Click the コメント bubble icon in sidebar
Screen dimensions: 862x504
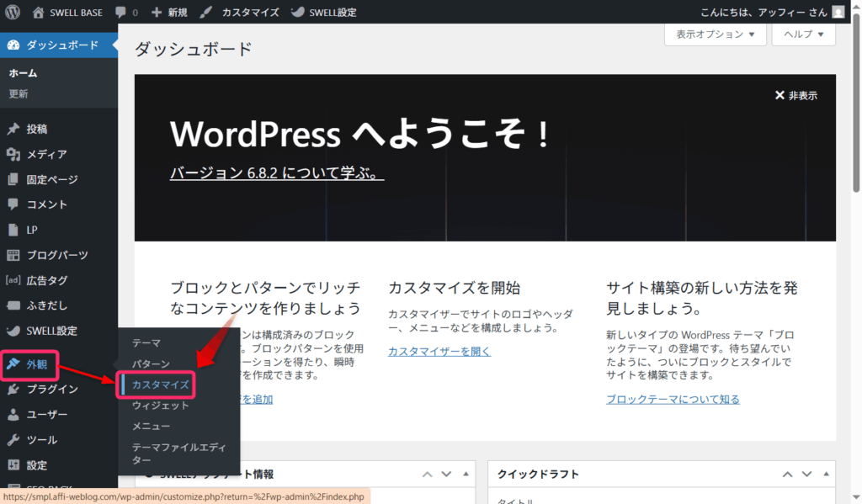coord(13,204)
